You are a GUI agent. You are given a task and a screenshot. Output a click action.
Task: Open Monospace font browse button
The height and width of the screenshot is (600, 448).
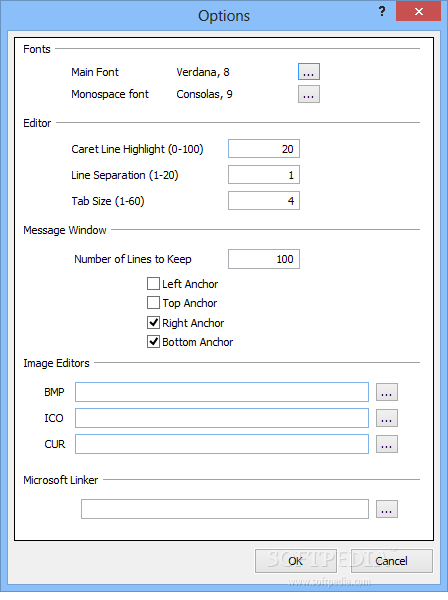pos(309,94)
